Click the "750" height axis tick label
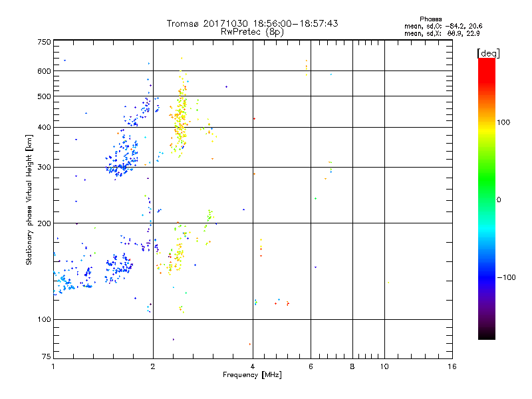Viewport: 532px width, 399px height. coord(45,42)
